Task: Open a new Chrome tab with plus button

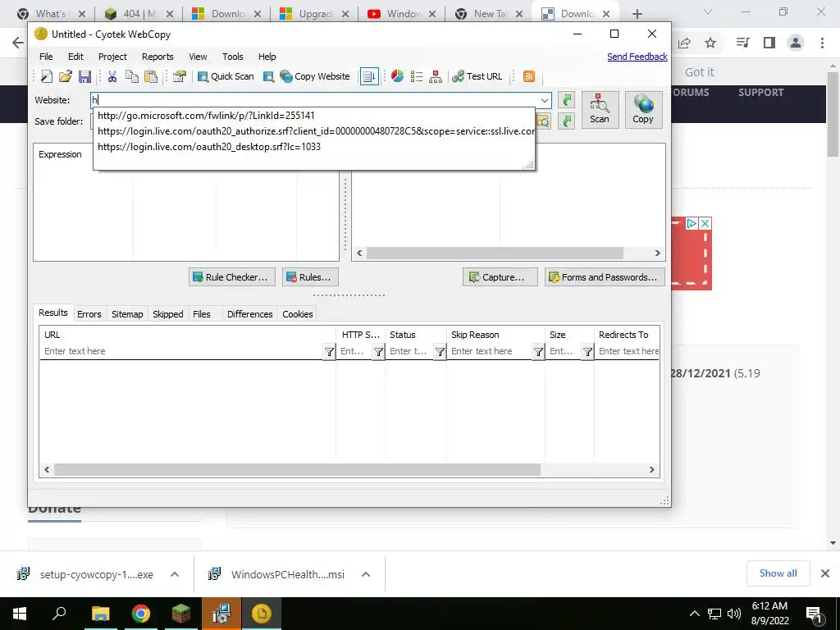Action: pos(637,14)
